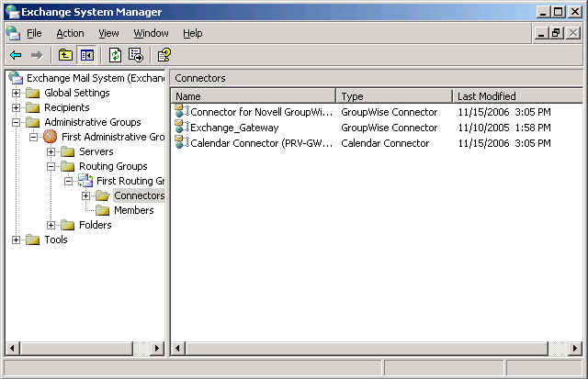Click tree pane scroll left arrow
Viewport: 588px width, 379px height.
tap(12, 349)
